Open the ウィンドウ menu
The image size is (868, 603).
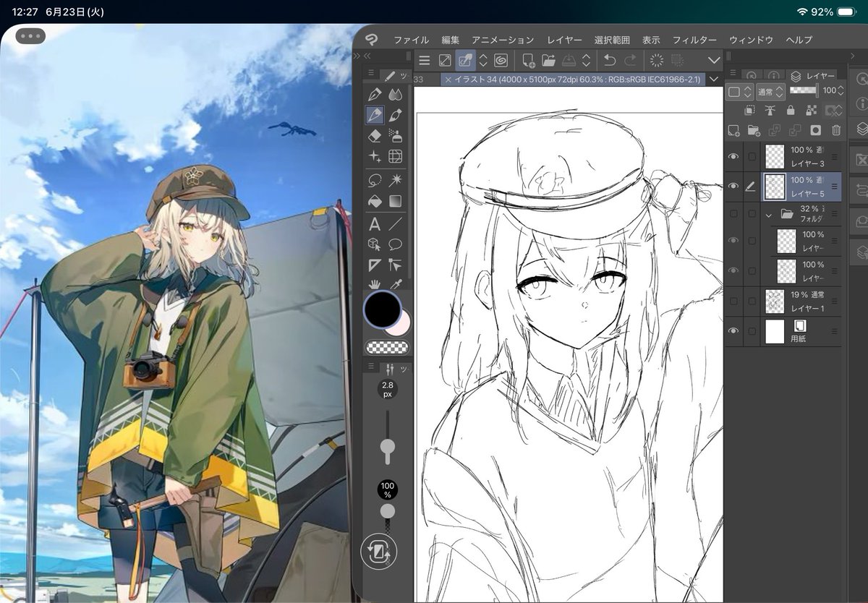pyautogui.click(x=751, y=40)
